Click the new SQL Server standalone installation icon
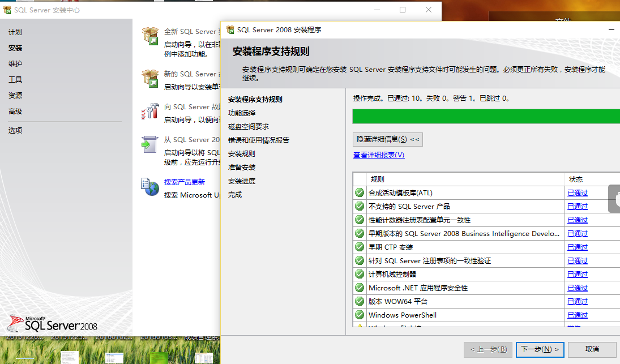Viewport: 620px width, 364px height. [x=150, y=36]
